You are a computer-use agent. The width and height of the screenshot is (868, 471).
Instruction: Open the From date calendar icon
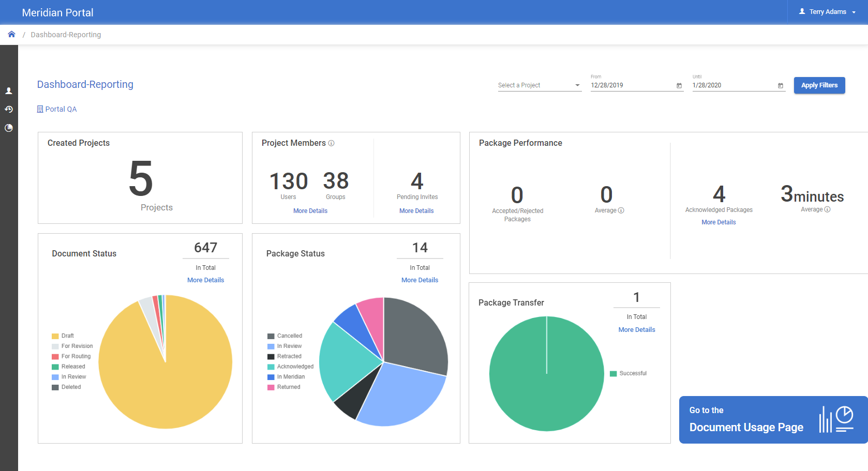tap(679, 86)
